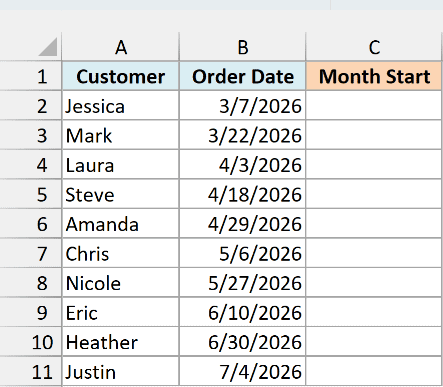Select the cell containing Amanda
The height and width of the screenshot is (387, 443).
coord(121,224)
